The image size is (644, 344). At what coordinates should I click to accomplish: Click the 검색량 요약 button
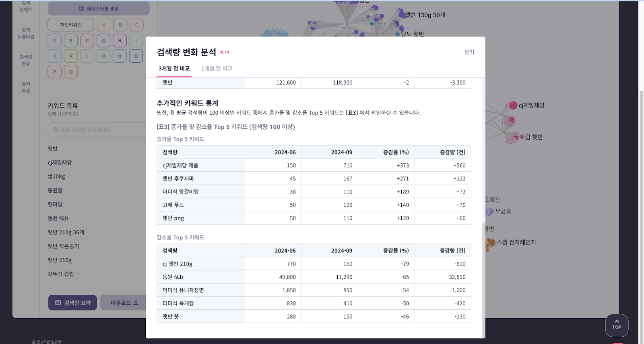coord(72,303)
